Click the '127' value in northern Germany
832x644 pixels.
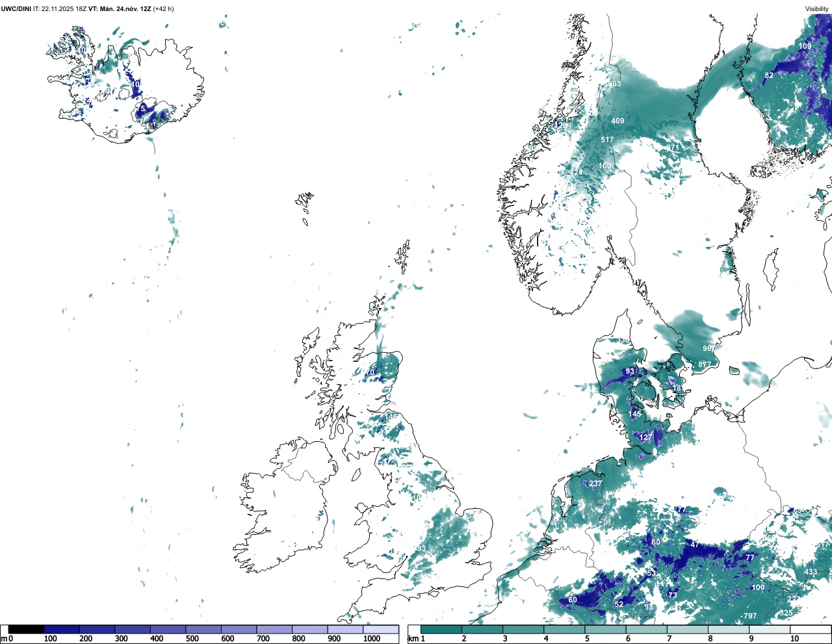[x=645, y=438]
